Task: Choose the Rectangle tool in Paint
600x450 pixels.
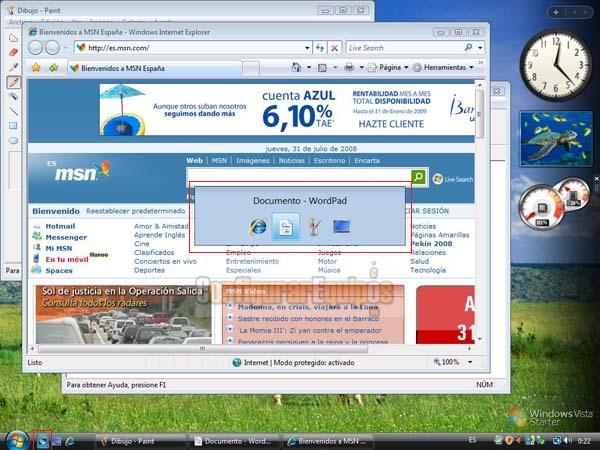Action: click(x=13, y=126)
